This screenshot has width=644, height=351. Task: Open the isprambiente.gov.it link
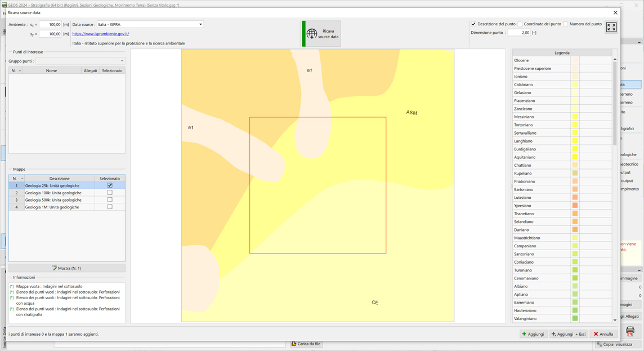point(101,34)
